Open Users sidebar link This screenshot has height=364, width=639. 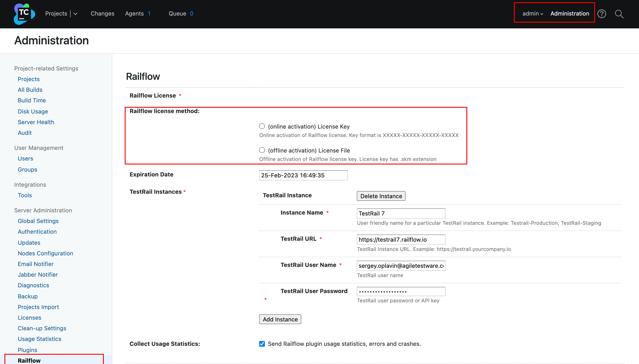(x=25, y=159)
